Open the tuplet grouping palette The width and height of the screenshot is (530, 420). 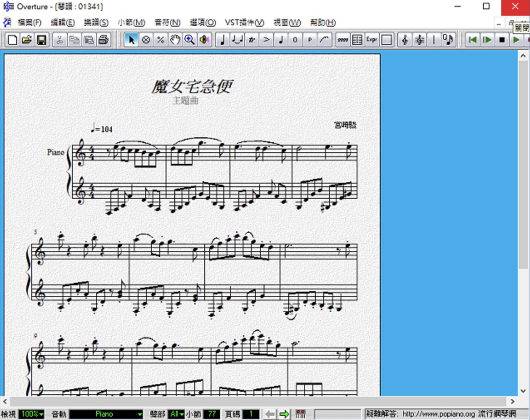[237, 40]
